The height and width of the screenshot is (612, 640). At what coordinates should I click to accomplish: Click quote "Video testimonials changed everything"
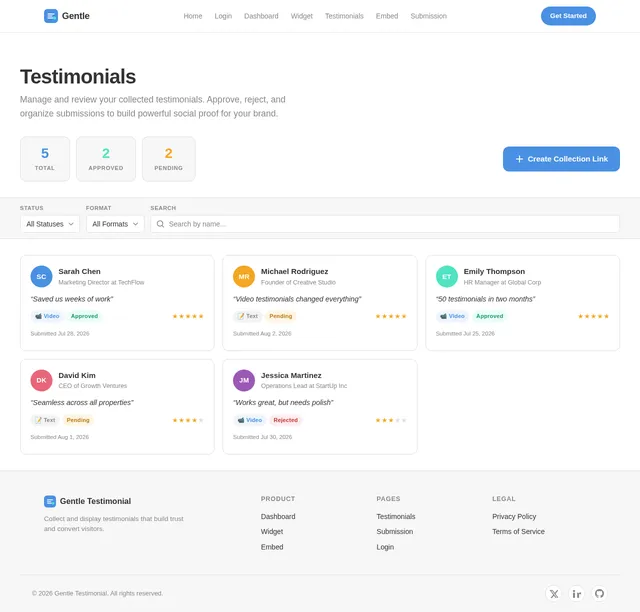point(297,299)
